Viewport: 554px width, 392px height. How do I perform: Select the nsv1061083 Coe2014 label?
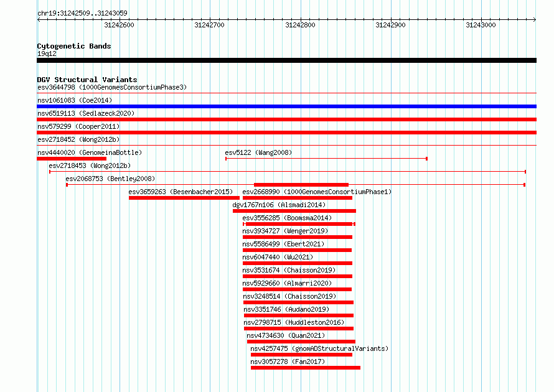click(75, 100)
